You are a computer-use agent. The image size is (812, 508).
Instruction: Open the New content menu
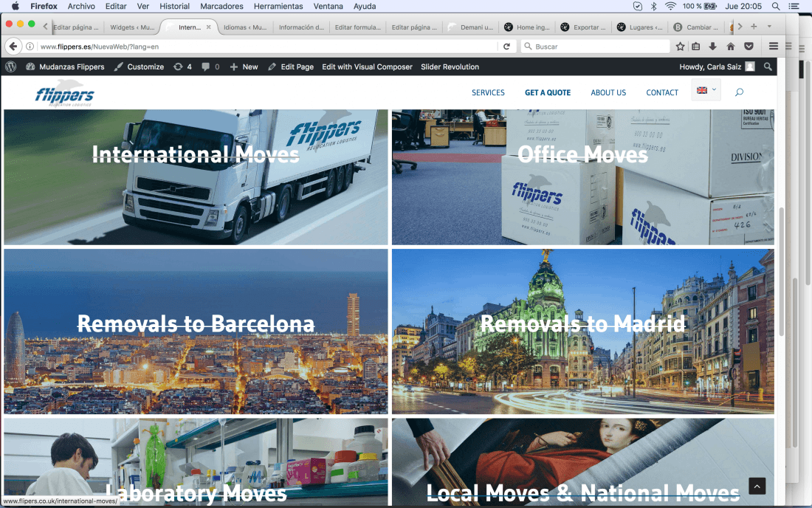point(244,66)
